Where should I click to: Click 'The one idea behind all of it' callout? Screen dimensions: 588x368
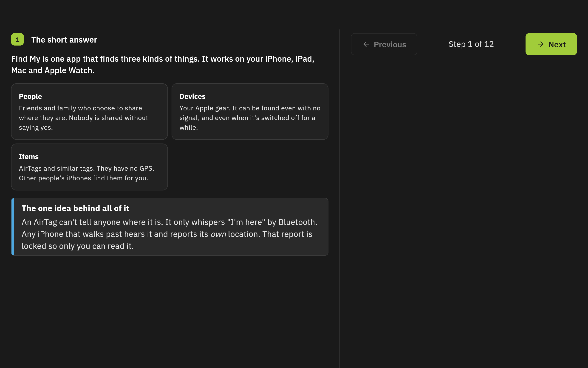pyautogui.click(x=170, y=227)
